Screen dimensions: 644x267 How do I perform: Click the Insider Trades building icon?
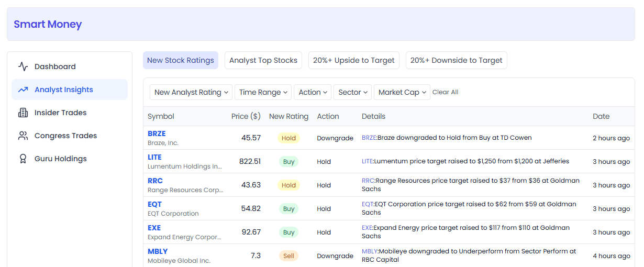pos(23,113)
